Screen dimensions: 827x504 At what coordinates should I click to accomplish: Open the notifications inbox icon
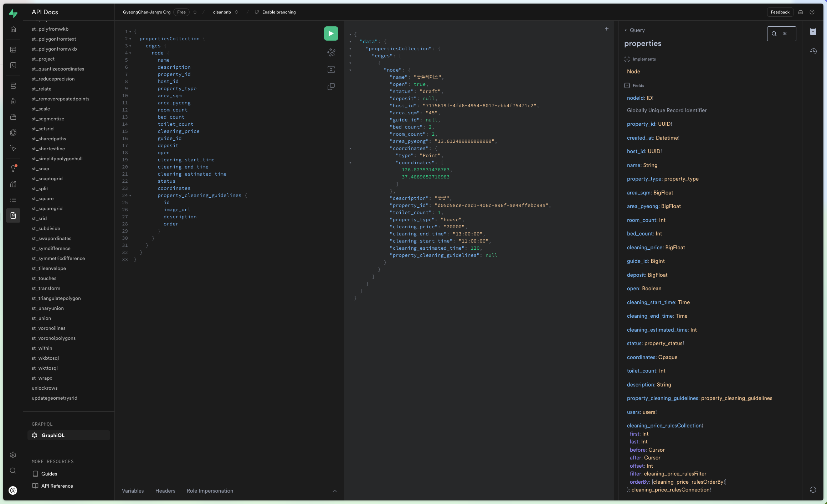tap(801, 12)
